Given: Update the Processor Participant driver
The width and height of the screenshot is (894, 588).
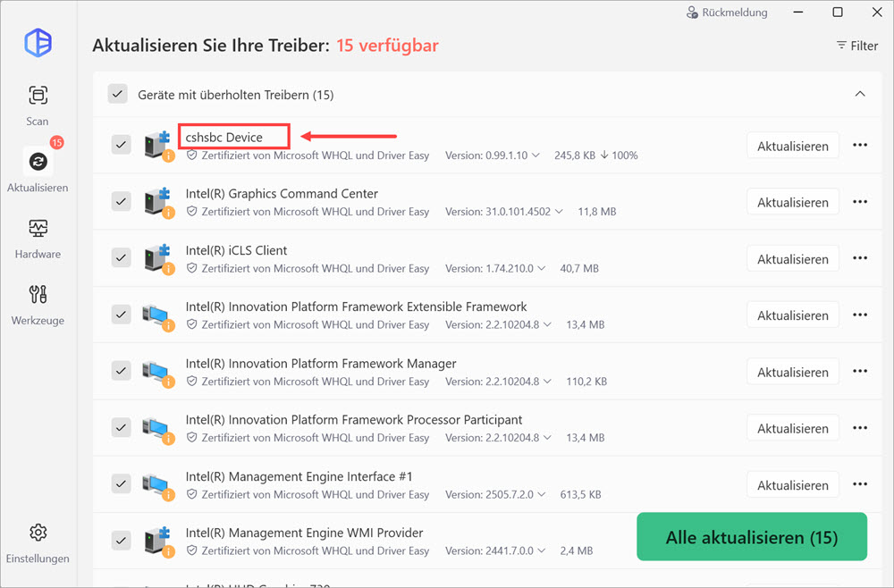Looking at the screenshot, I should (792, 428).
